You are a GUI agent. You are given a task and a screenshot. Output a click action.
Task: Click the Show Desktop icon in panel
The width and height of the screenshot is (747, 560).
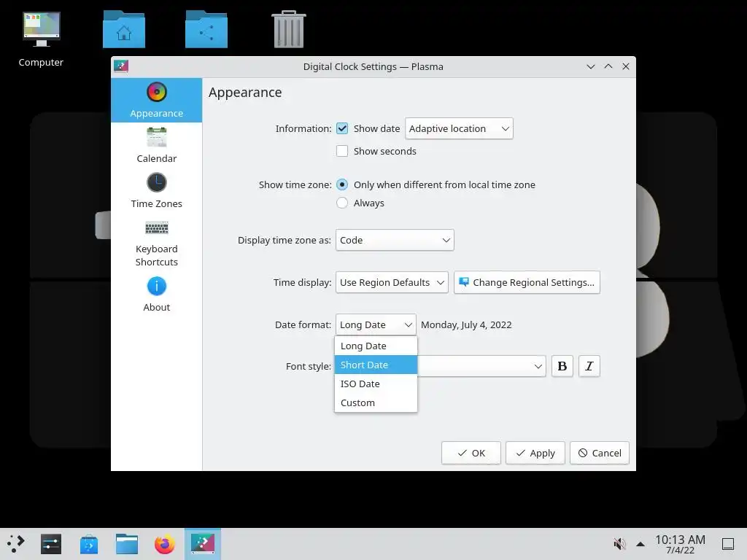coord(728,544)
